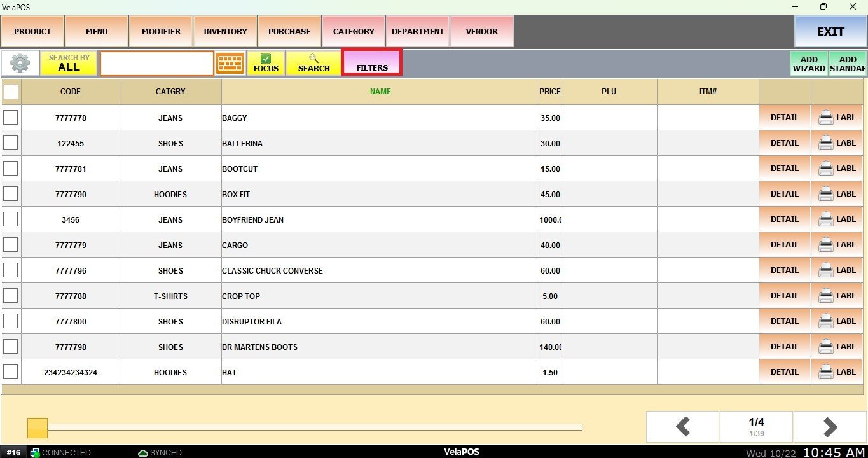Open the settings gear icon
The height and width of the screenshot is (458, 868).
[x=20, y=63]
